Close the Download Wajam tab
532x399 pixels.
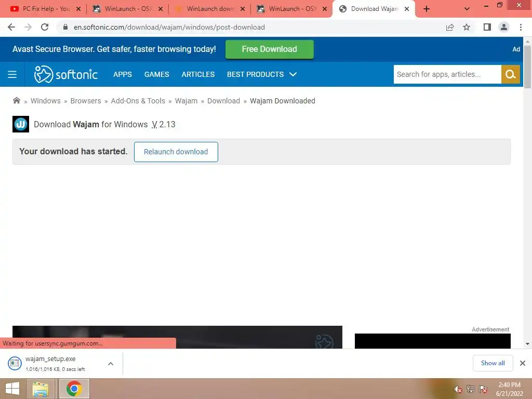(x=407, y=9)
